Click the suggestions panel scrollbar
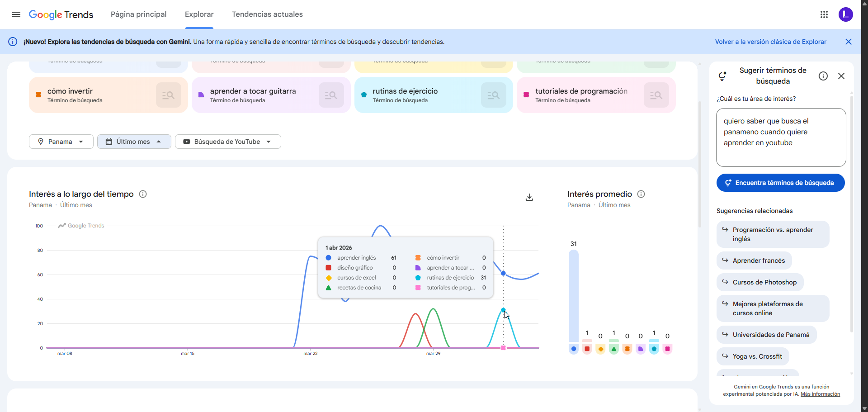This screenshot has width=868, height=412. [x=852, y=215]
